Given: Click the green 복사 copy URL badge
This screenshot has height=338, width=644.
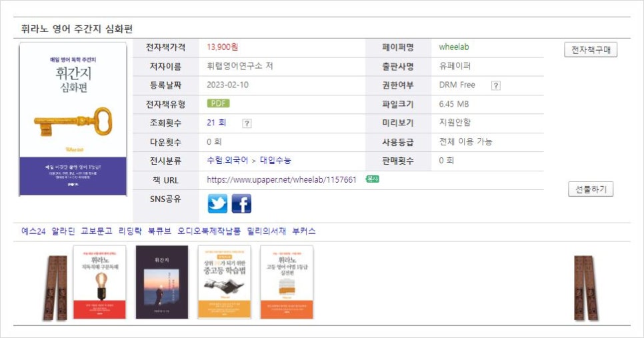Looking at the screenshot, I should point(372,179).
